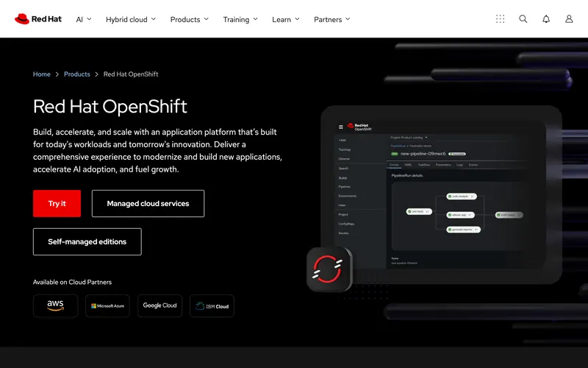
Task: Click the Try it button
Action: tap(57, 204)
